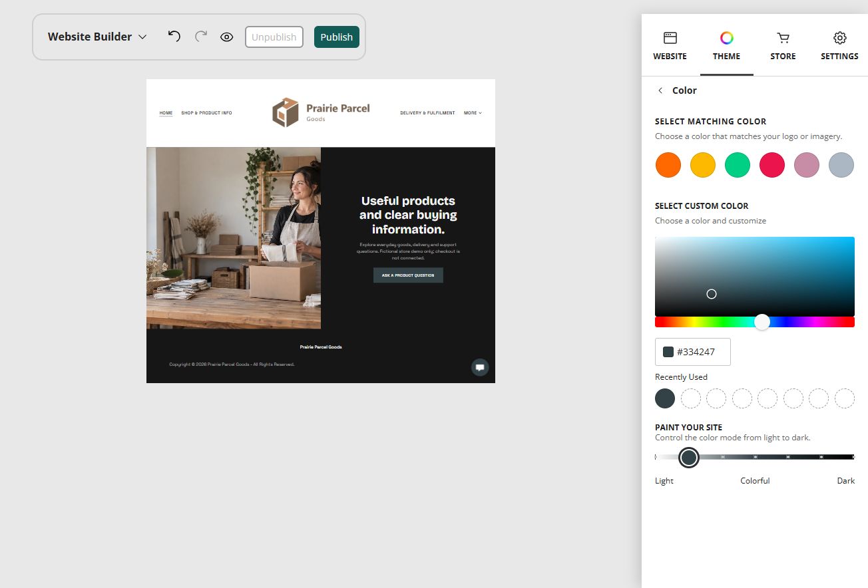Click the redo arrow icon
Image resolution: width=868 pixels, height=588 pixels.
tap(201, 36)
